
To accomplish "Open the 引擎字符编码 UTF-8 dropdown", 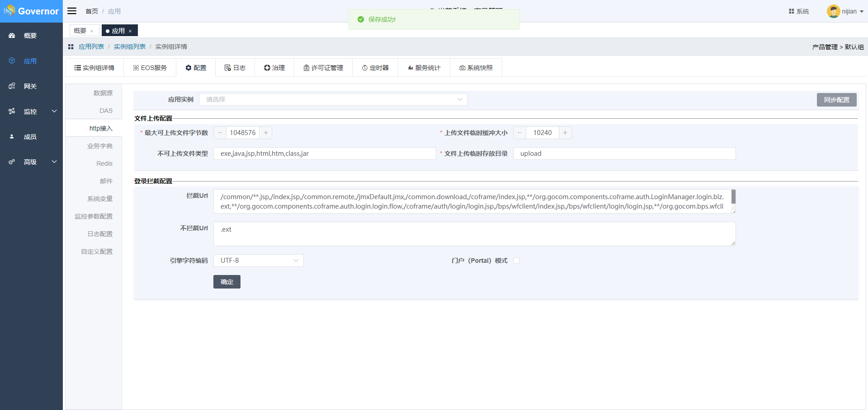I will [258, 261].
